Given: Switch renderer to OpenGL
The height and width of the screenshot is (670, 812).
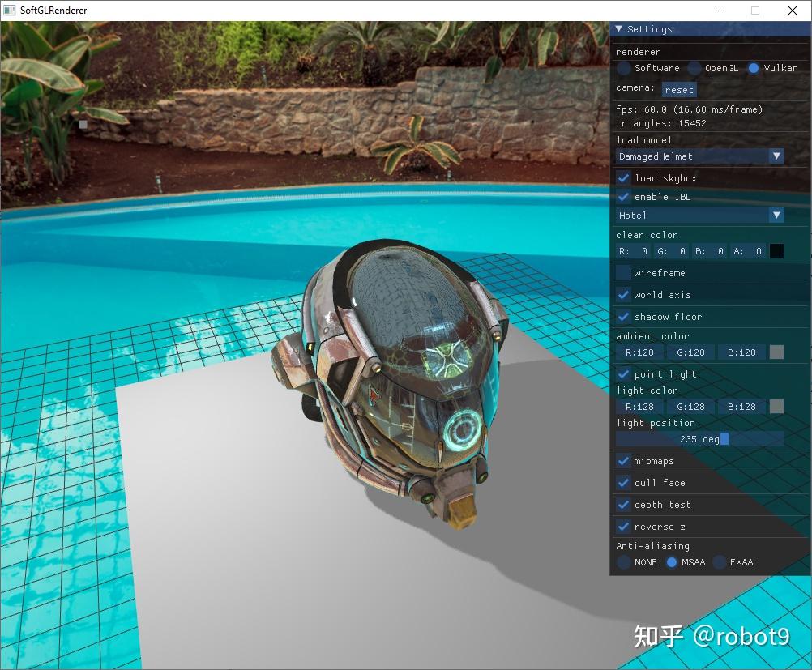Looking at the screenshot, I should coord(695,69).
